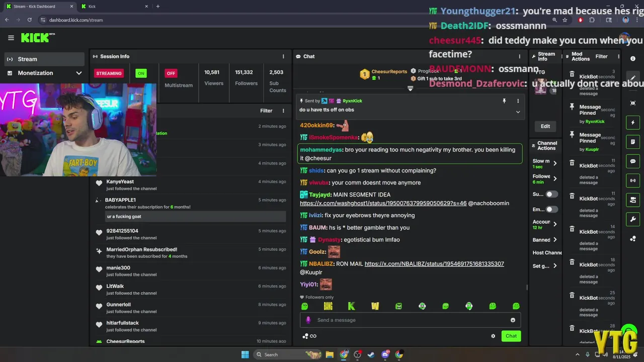Click Host Channel in Channel Actions
Viewport: 644px width, 362px height.
[x=547, y=253]
